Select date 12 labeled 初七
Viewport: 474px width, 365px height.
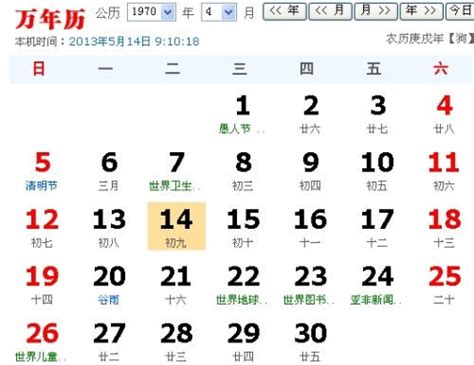coord(42,228)
